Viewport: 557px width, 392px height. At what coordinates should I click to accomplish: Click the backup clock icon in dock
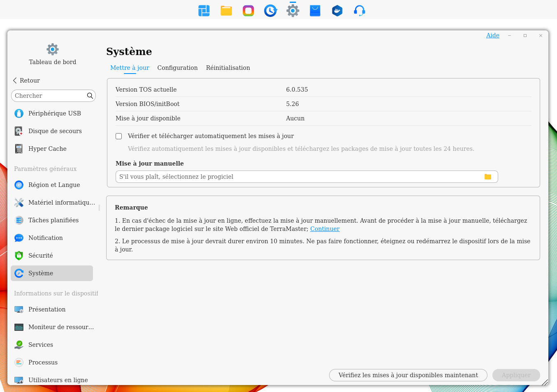pyautogui.click(x=270, y=11)
